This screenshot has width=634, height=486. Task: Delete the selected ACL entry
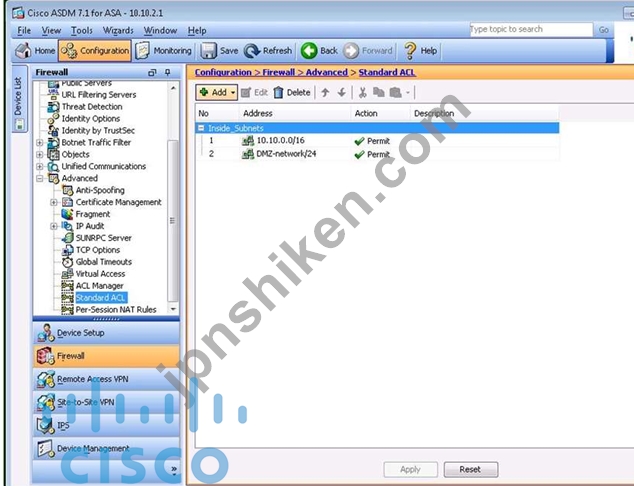(x=292, y=93)
